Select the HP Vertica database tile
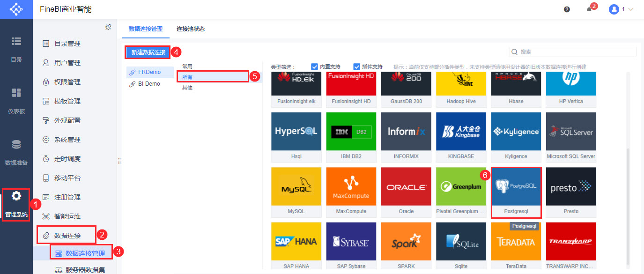Viewport: 644px width, 274px height. (571, 89)
